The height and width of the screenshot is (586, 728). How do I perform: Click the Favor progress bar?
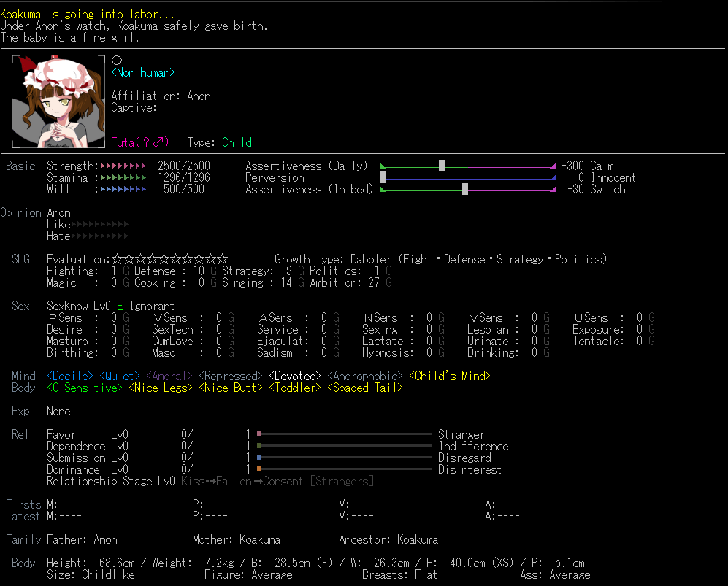[345, 434]
